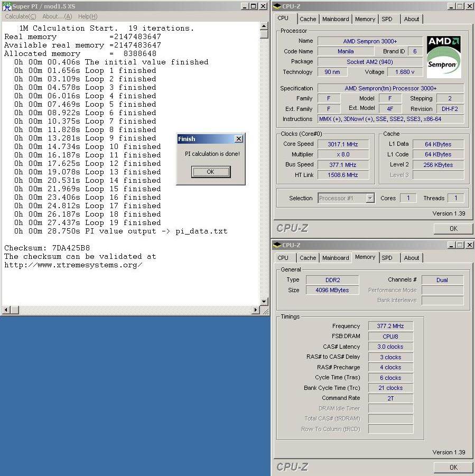
Task: Open About tab in bottom CPU-Z window
Action: pyautogui.click(x=411, y=258)
